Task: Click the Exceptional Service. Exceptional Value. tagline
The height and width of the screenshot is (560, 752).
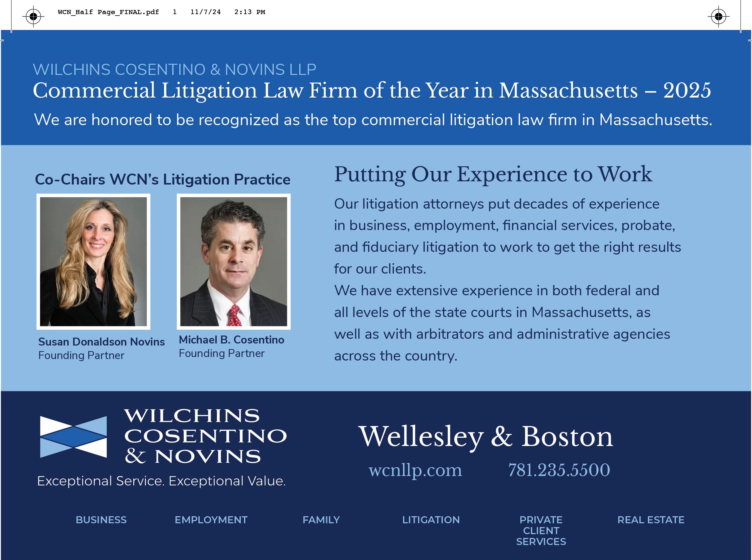Action: tap(161, 481)
